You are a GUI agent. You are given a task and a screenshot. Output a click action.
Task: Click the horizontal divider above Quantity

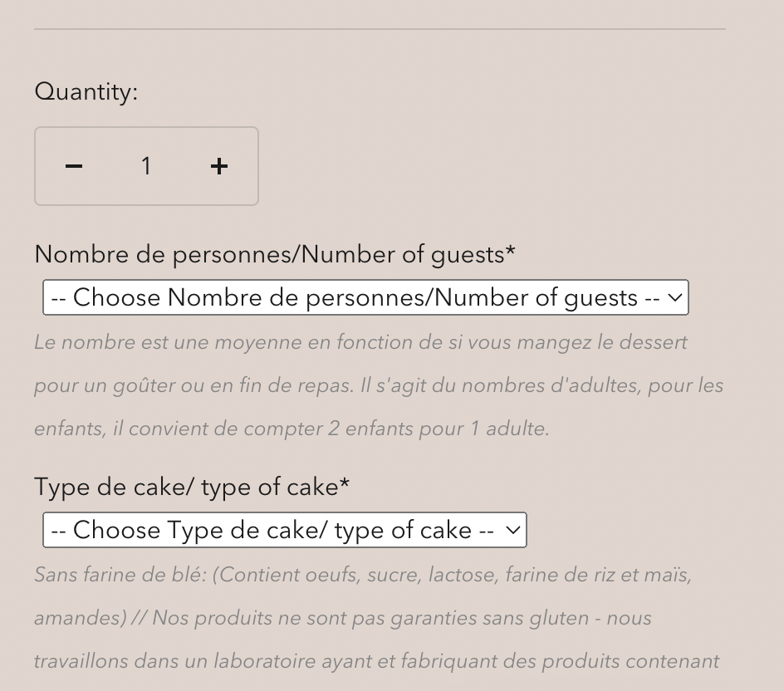[x=380, y=29]
